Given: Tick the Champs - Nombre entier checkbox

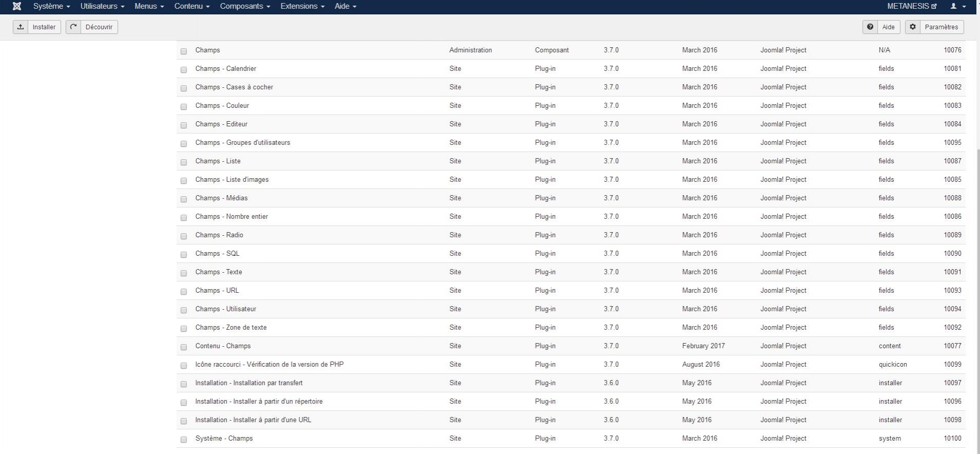Looking at the screenshot, I should click(184, 217).
